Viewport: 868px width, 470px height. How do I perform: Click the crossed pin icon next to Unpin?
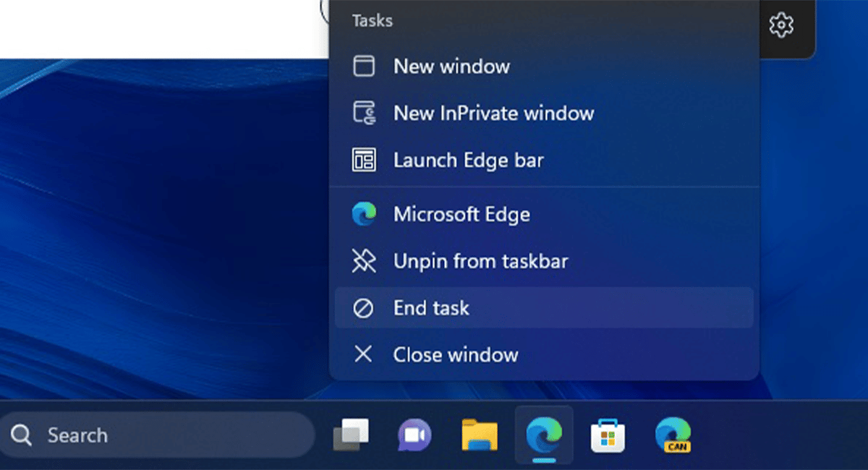point(364,261)
